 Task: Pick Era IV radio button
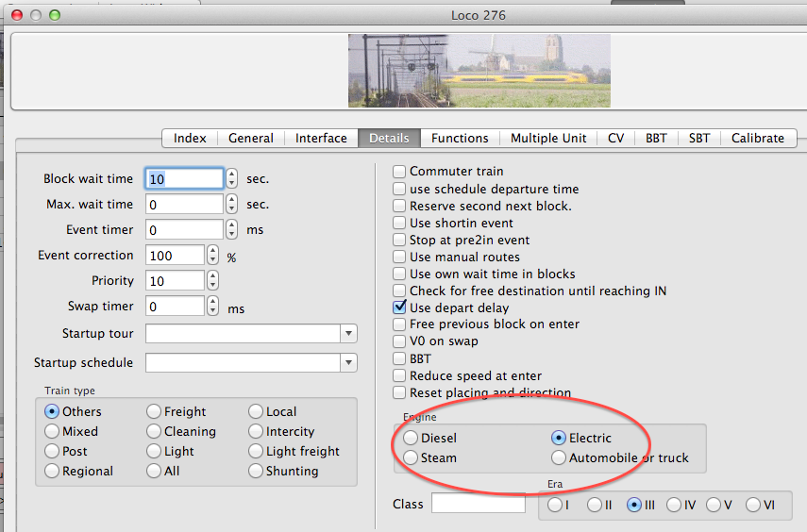point(674,505)
